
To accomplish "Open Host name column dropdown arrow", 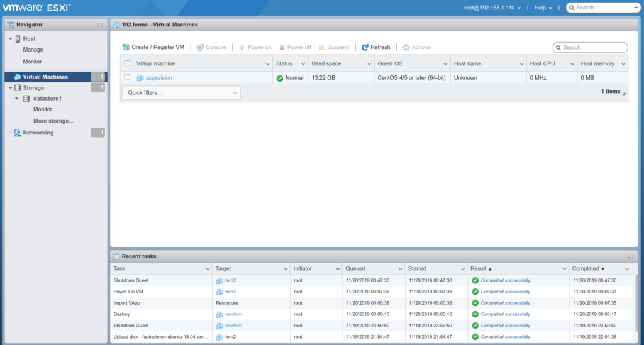I will 521,63.
